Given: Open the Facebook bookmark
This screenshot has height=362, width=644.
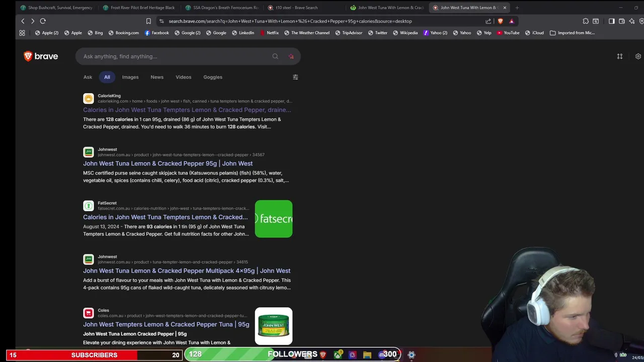Looking at the screenshot, I should click(x=156, y=33).
